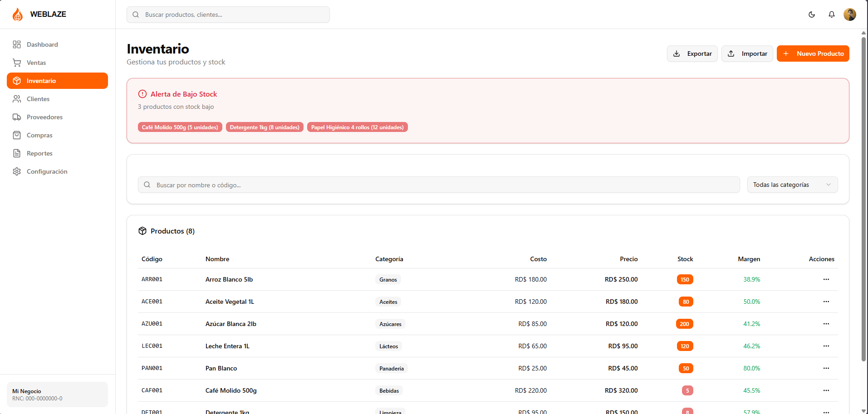
Task: Select the Reportes document icon
Action: [17, 153]
